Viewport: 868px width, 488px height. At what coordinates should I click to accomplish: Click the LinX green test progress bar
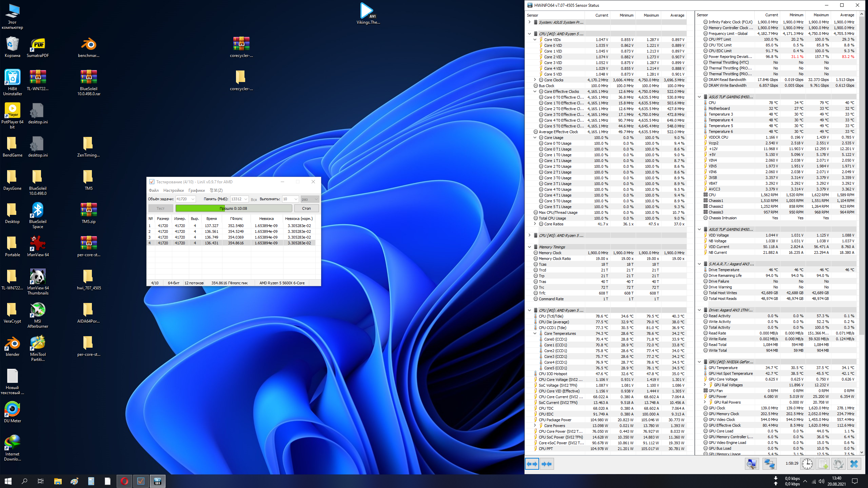click(234, 208)
